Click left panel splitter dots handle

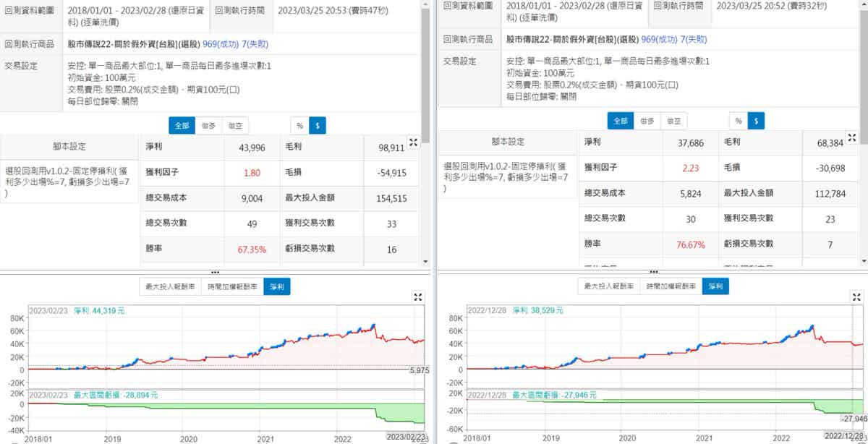click(x=215, y=273)
